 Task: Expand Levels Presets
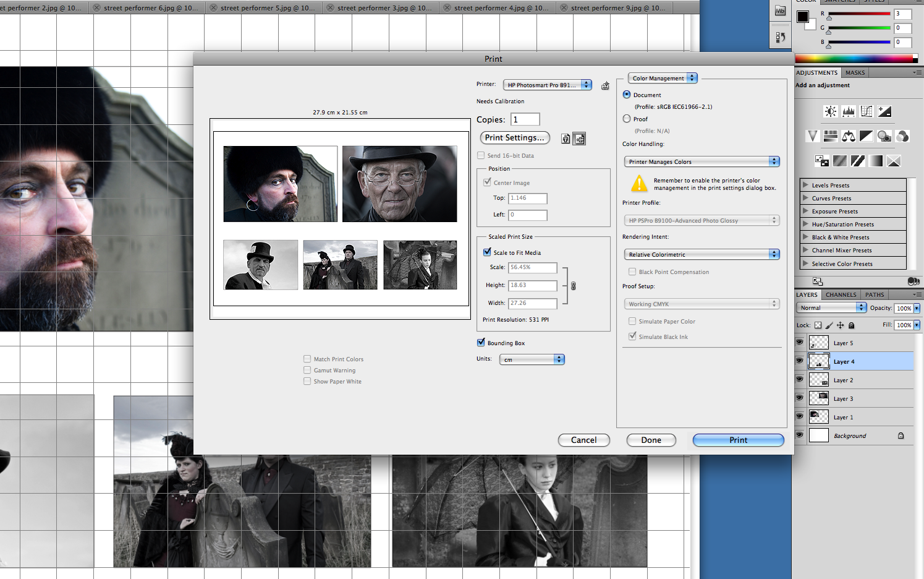click(805, 185)
